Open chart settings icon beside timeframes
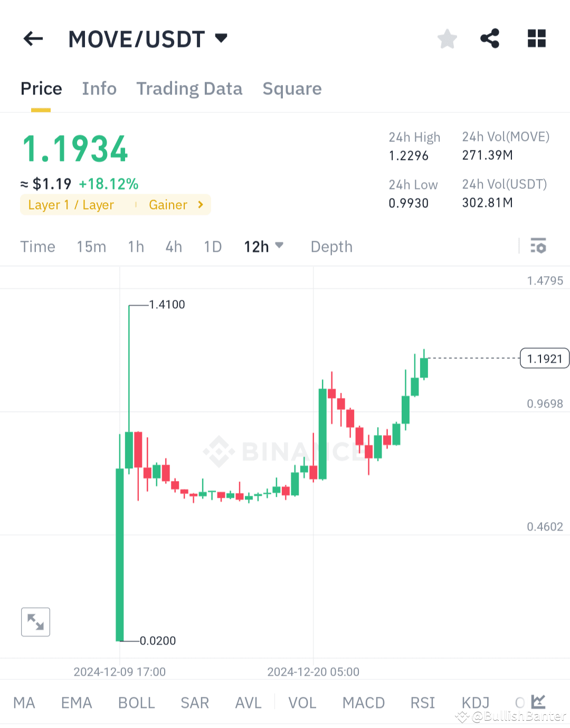Viewport: 570px width, 728px height. point(538,246)
